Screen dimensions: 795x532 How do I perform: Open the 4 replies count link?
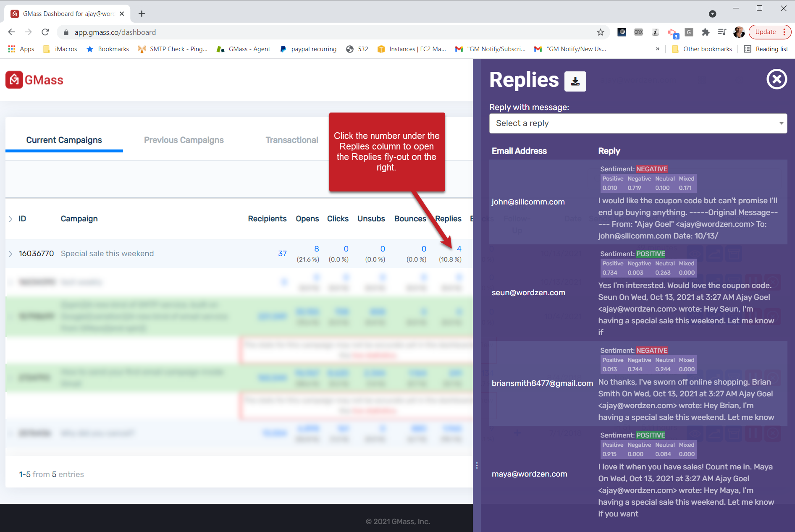(459, 249)
